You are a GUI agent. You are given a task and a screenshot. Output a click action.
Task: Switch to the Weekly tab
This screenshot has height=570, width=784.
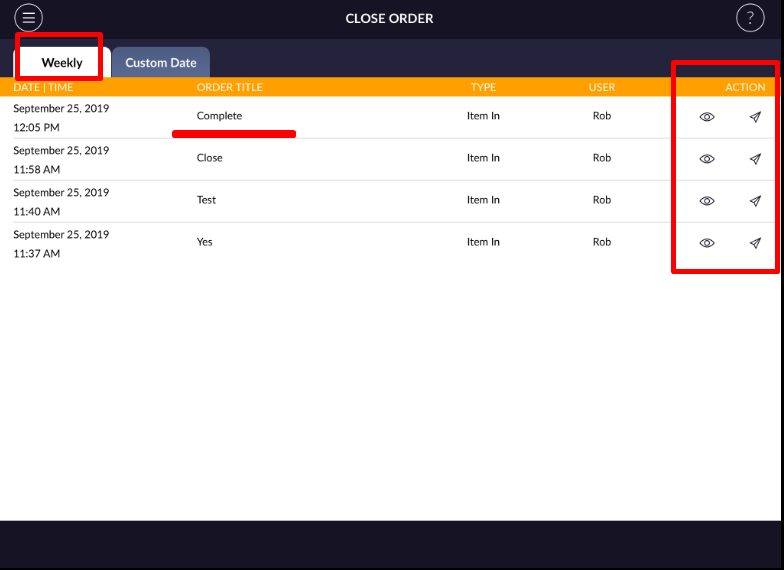(61, 63)
